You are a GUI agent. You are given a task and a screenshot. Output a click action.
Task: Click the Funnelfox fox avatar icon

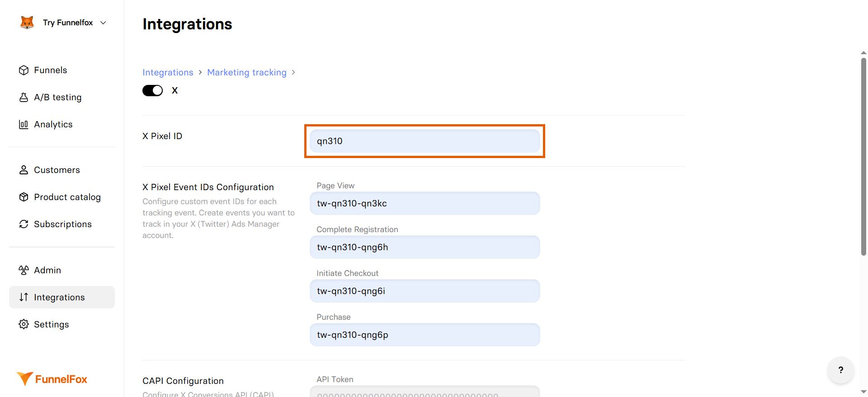[x=27, y=23]
